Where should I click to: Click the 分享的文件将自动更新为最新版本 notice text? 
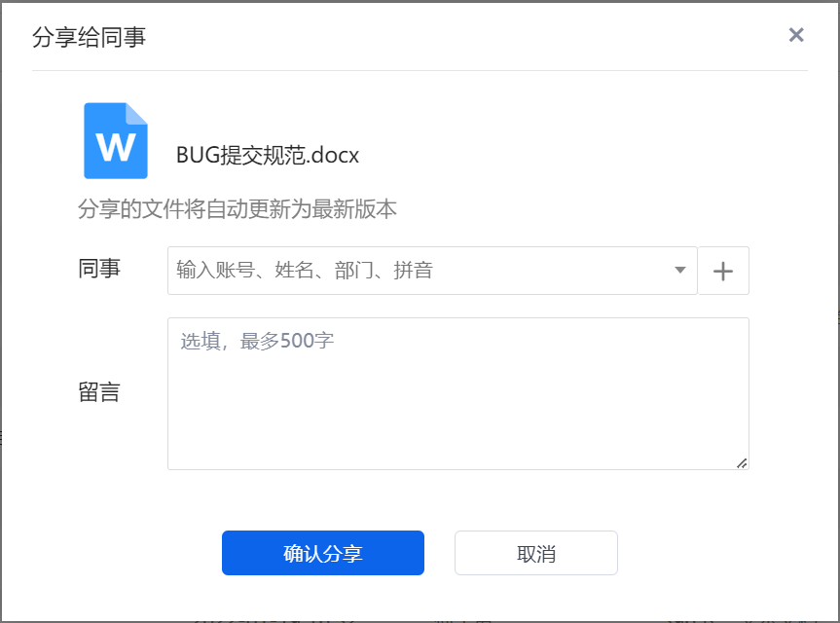237,209
